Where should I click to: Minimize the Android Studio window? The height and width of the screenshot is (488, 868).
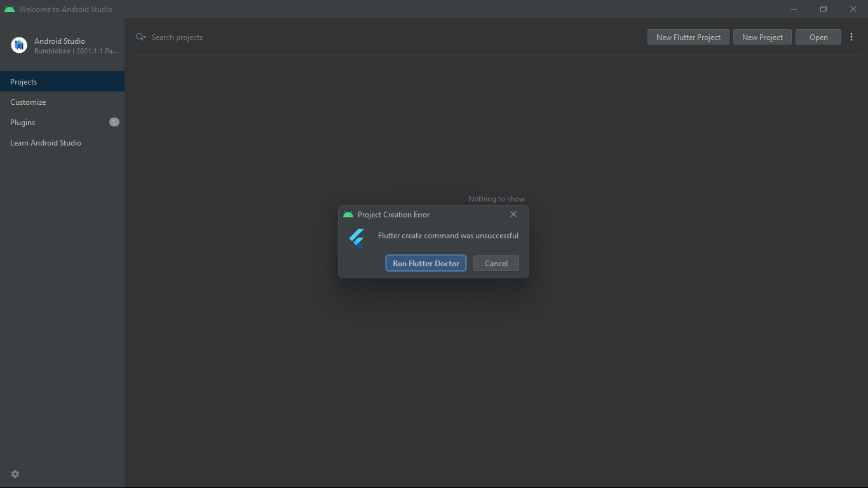[x=794, y=9]
